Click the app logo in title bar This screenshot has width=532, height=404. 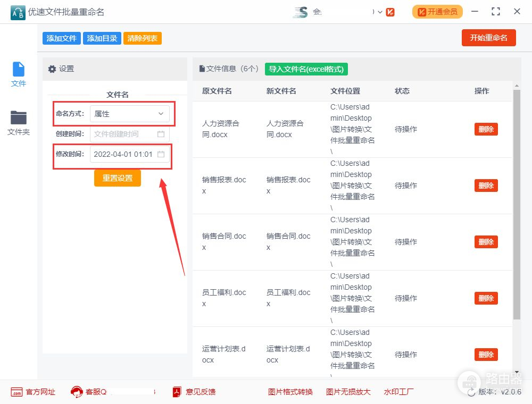pyautogui.click(x=18, y=12)
